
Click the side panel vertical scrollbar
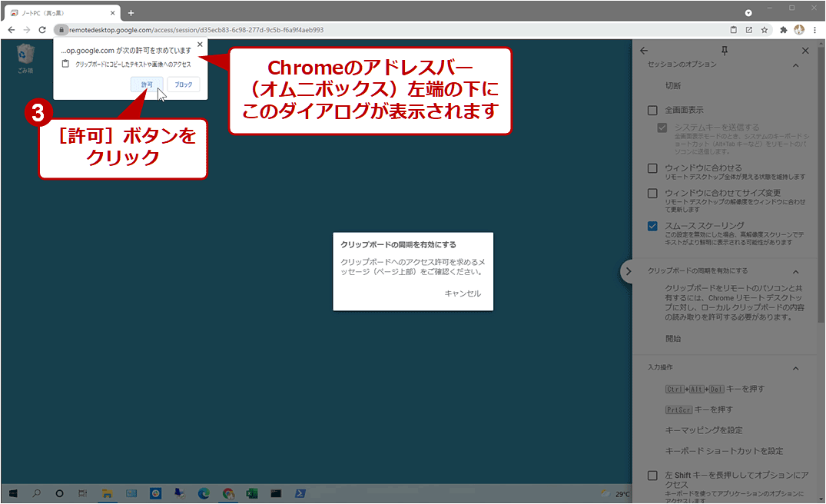[x=821, y=184]
